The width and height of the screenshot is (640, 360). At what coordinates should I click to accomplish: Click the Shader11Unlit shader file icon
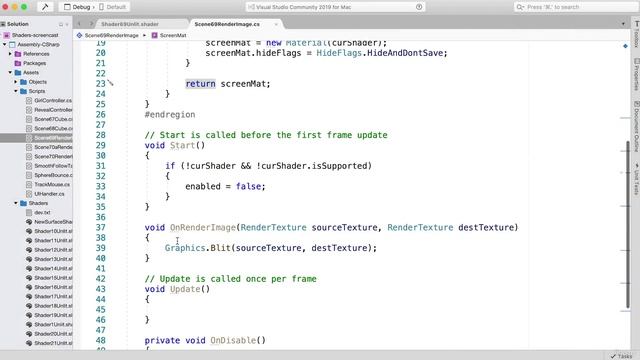(29, 241)
